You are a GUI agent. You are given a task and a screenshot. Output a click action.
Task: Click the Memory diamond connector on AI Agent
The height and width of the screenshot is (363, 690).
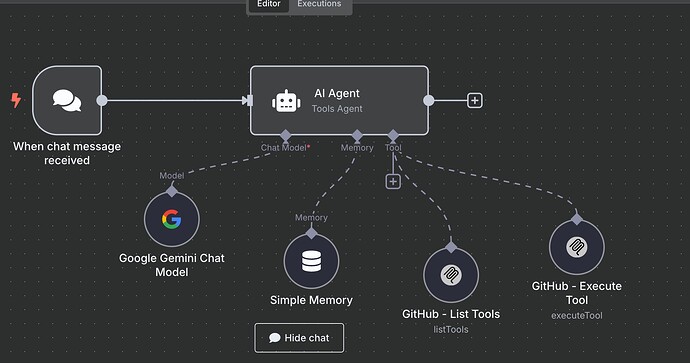[x=357, y=136]
